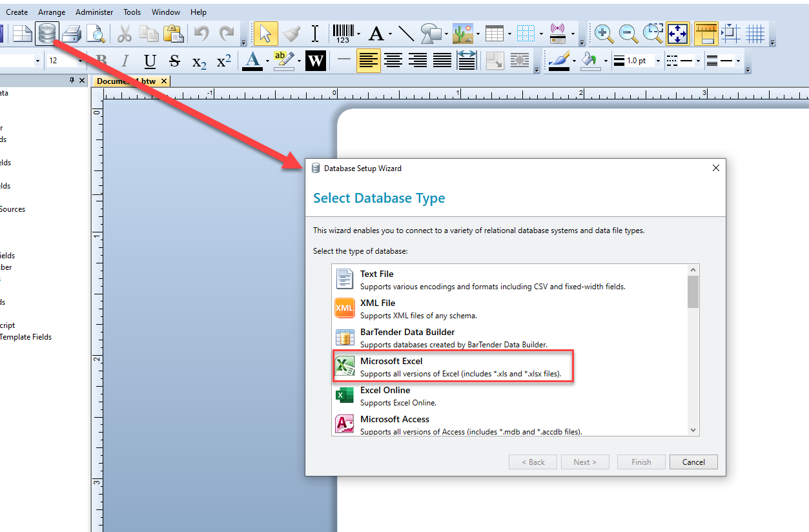Click the Redo arrow icon
Screen dimensions: 809x532
click(227, 34)
